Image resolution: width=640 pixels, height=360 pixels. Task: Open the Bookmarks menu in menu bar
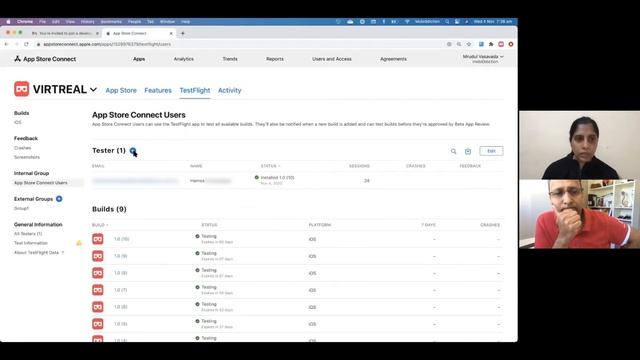point(111,22)
